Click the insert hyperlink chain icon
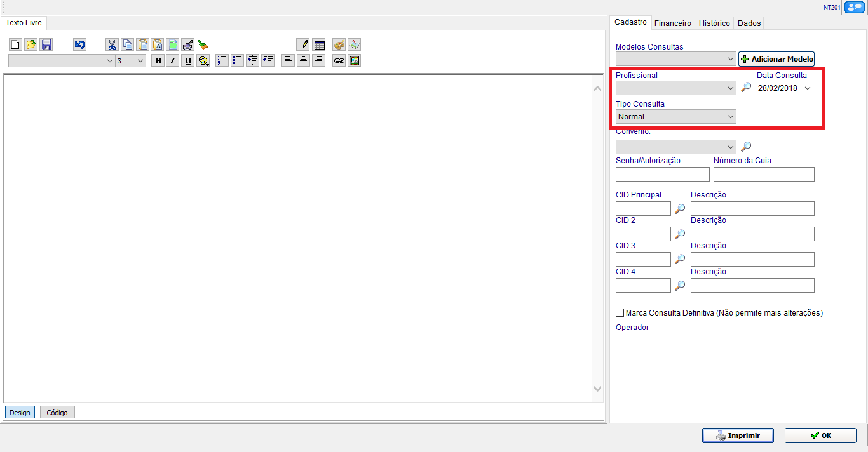This screenshot has width=868, height=452. [339, 61]
